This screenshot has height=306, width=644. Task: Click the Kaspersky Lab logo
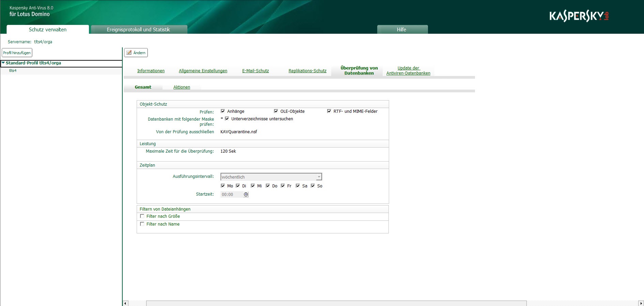tap(579, 16)
